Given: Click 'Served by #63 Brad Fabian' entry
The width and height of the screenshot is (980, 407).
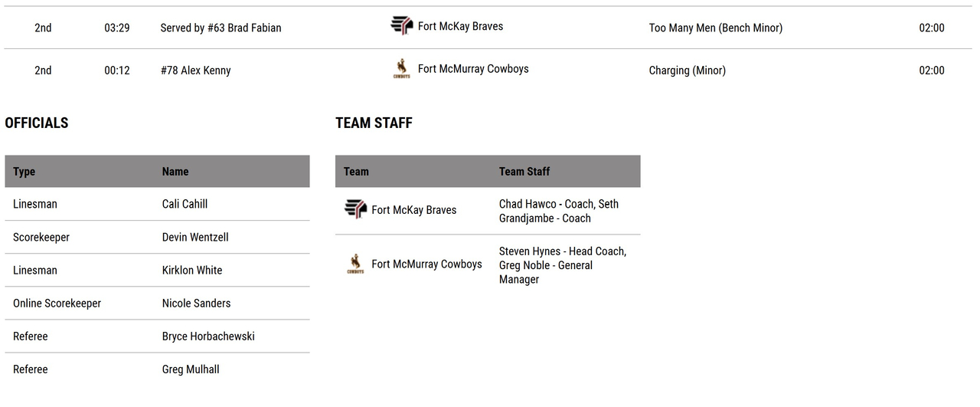Looking at the screenshot, I should (x=220, y=28).
